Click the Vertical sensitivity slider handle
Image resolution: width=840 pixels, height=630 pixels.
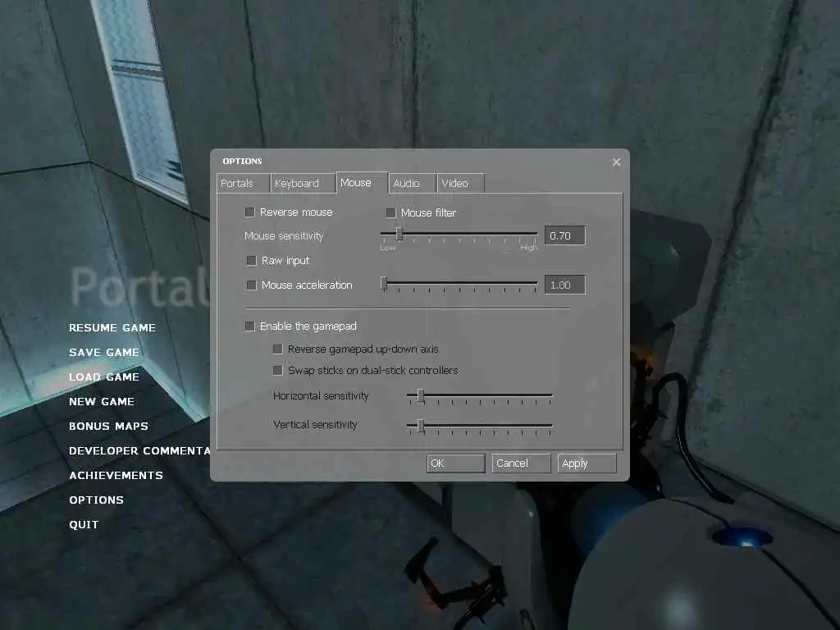421,426
